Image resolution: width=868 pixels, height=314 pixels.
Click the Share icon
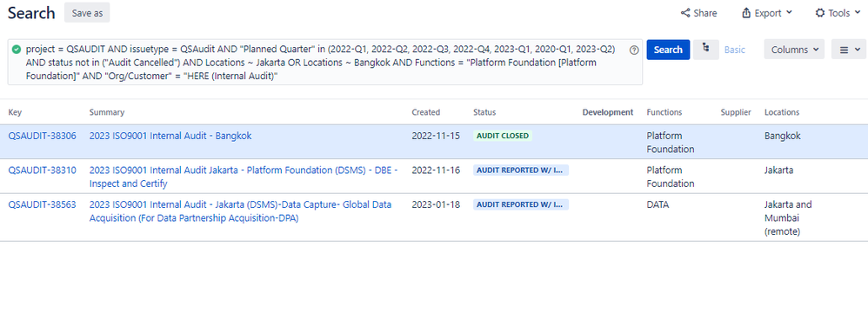point(685,13)
